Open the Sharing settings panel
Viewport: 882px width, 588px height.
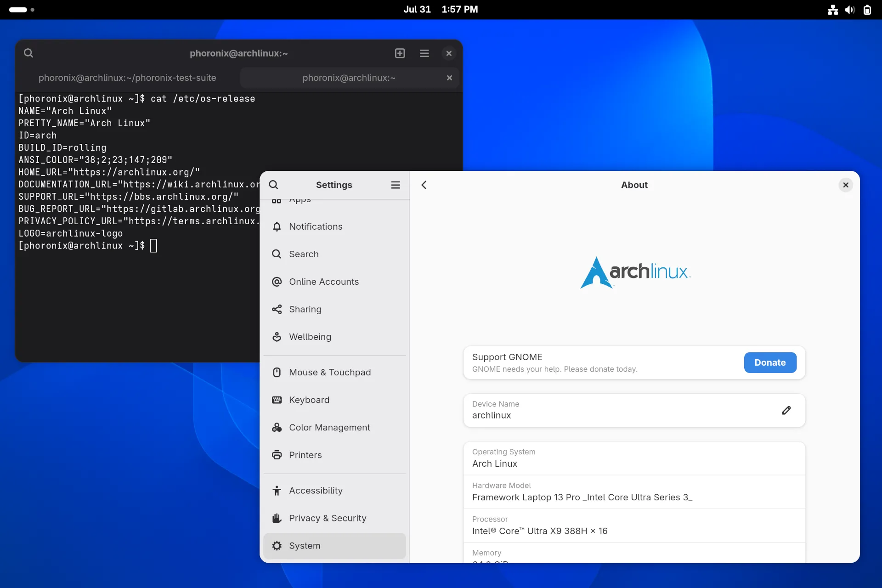(334, 309)
